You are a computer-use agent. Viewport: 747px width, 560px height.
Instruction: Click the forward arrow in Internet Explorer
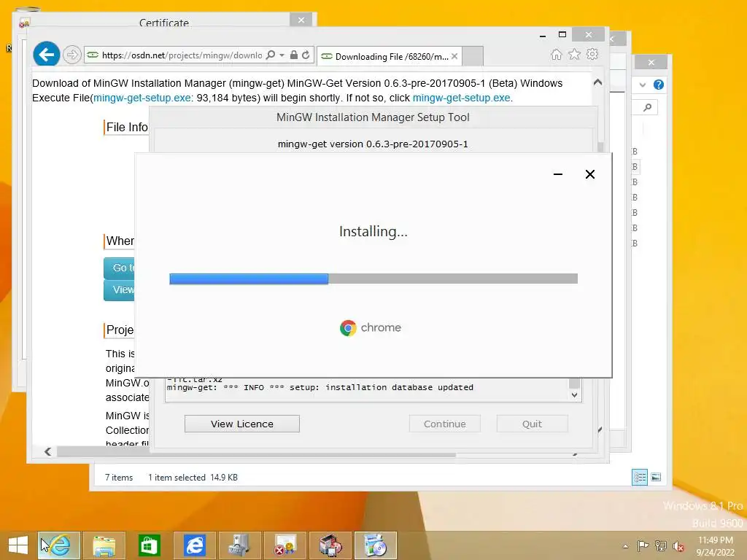pyautogui.click(x=72, y=55)
